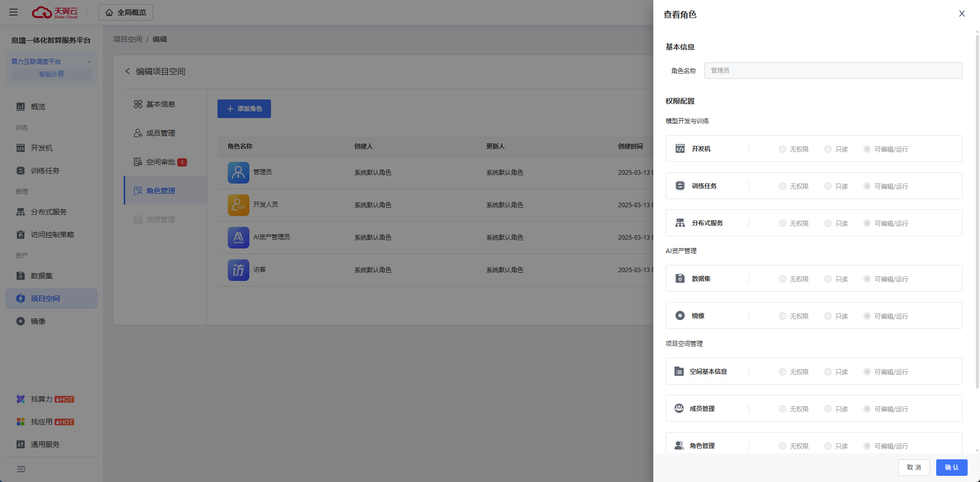Collapse the sidebar using the bottom icon
980x482 pixels.
21,469
